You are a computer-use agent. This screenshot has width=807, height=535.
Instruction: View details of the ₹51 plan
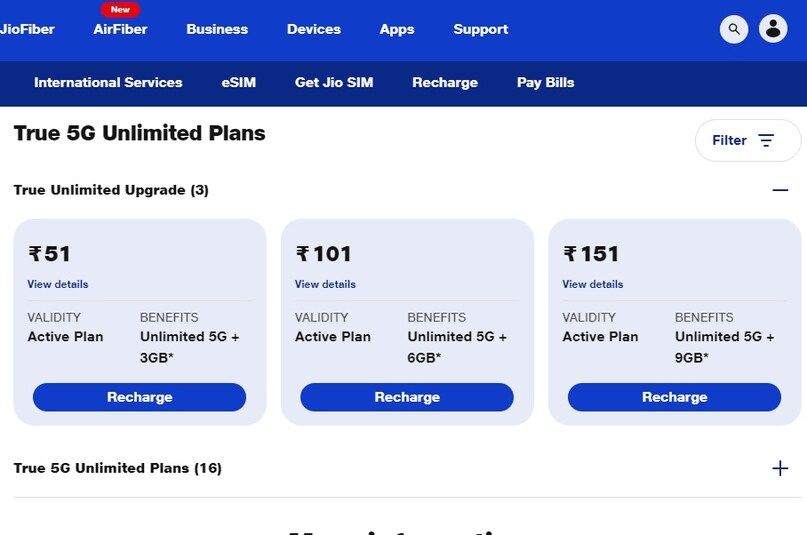58,284
